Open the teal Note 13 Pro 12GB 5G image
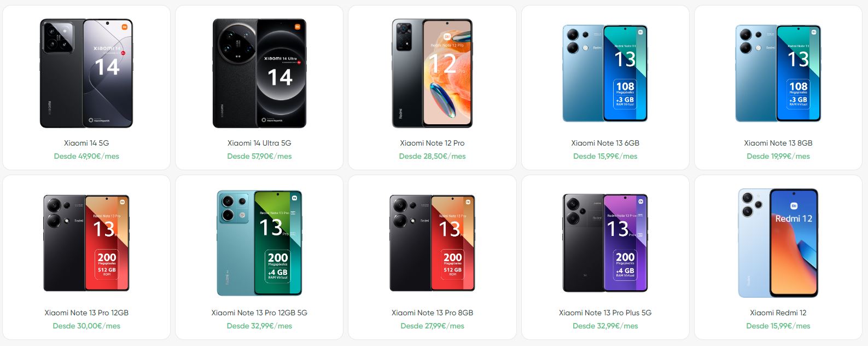The image size is (868, 346). click(259, 243)
